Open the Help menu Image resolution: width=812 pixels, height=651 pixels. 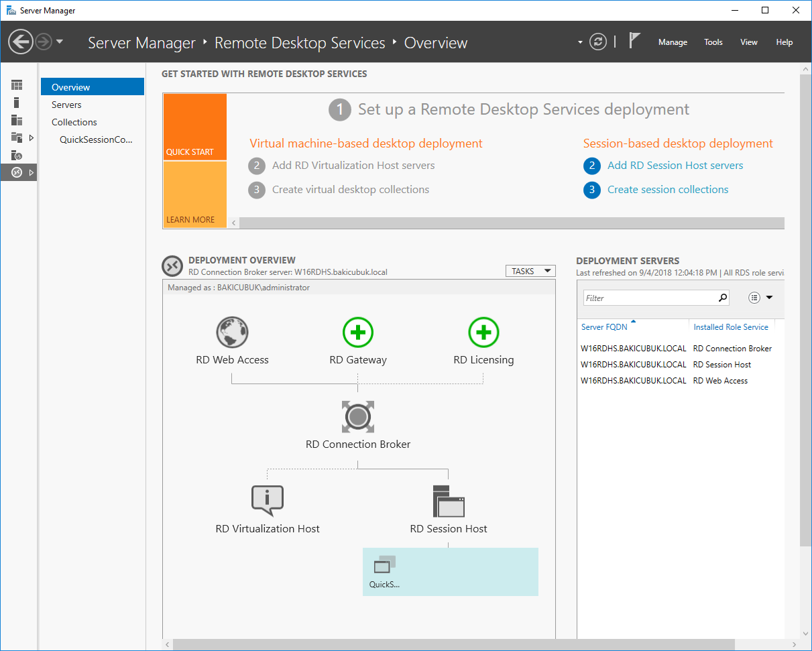[785, 42]
